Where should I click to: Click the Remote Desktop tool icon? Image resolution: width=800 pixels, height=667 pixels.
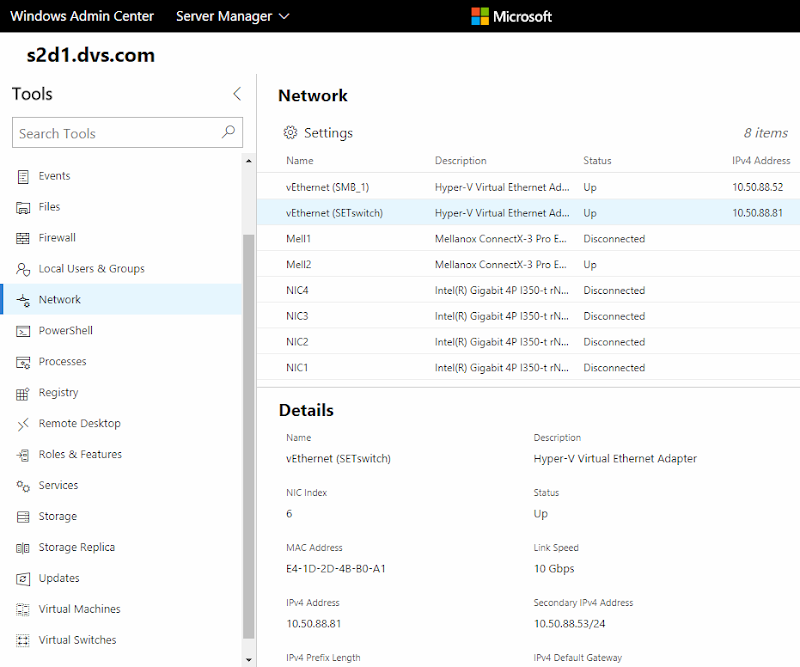(23, 424)
